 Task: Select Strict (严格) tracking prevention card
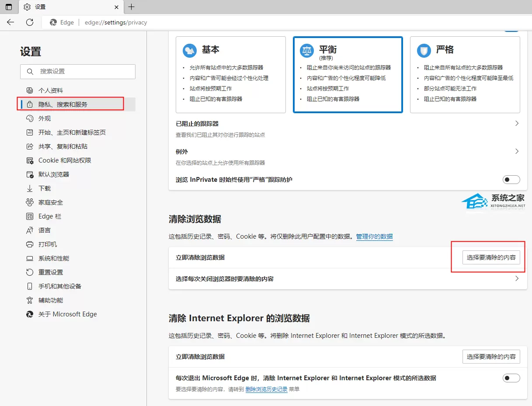coord(465,75)
